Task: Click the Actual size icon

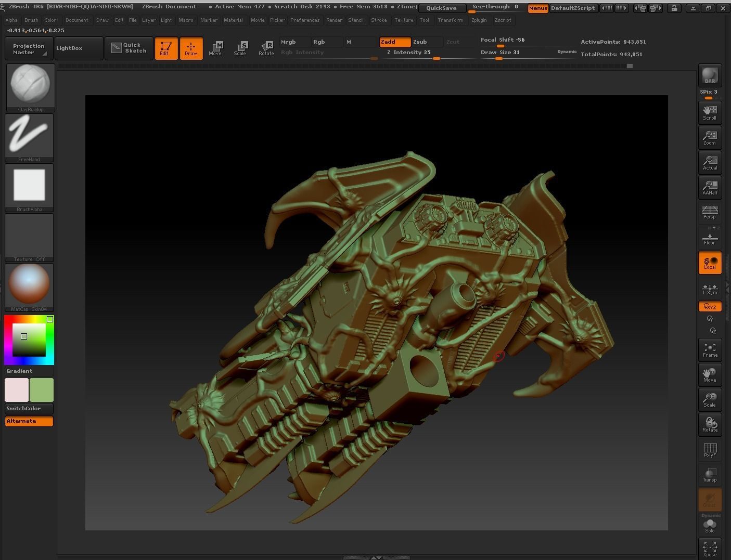Action: 710,162
